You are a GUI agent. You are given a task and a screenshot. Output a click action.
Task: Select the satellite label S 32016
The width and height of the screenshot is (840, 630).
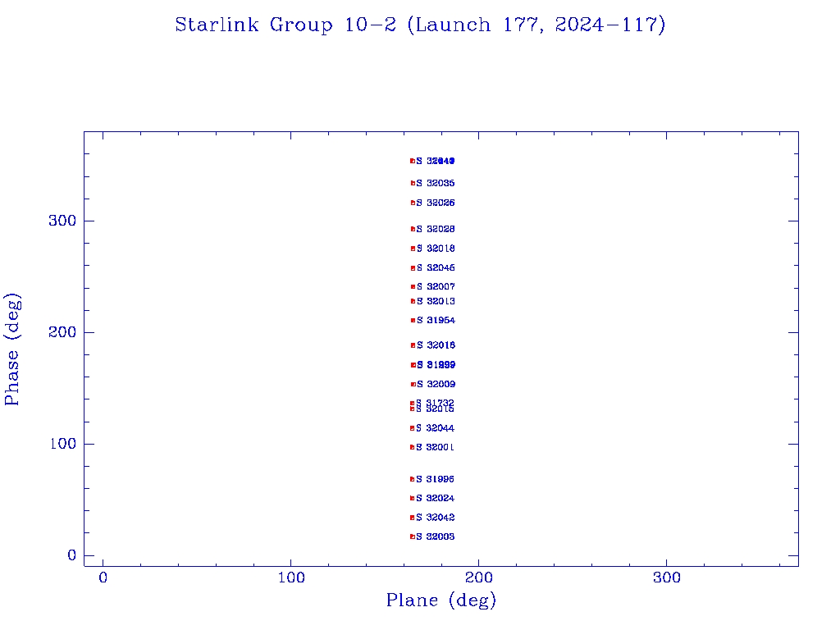pyautogui.click(x=436, y=345)
